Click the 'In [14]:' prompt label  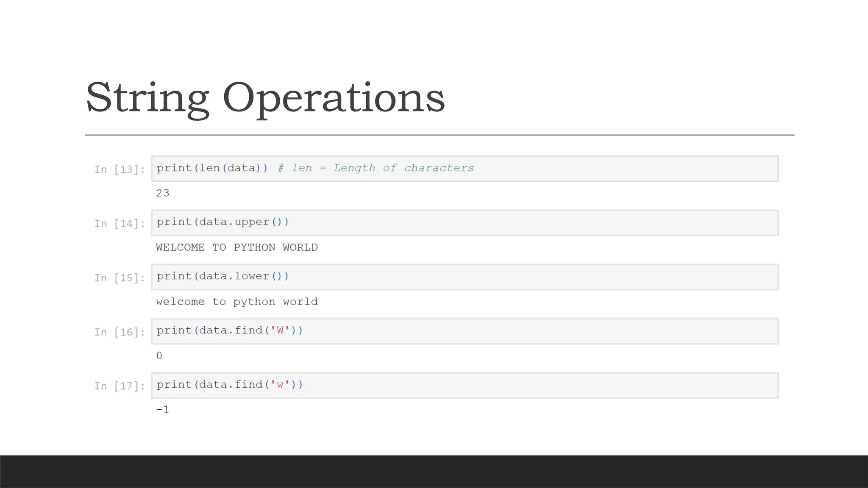120,224
